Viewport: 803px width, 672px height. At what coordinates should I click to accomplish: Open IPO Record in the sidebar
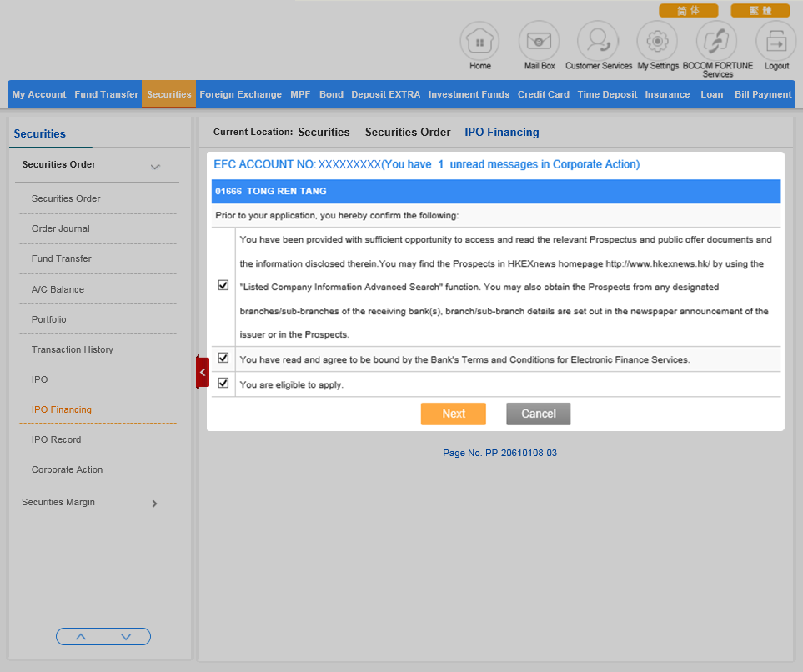56,439
